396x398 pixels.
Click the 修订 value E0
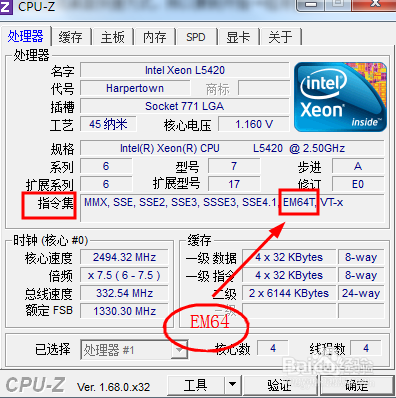tap(358, 184)
